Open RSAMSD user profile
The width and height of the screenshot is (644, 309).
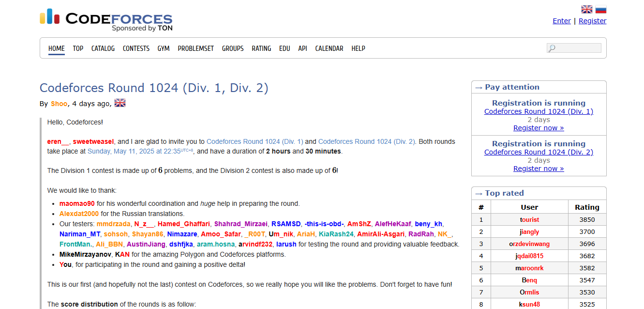(286, 224)
